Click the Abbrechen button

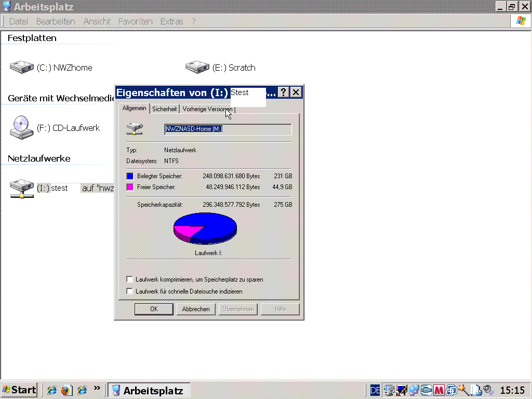196,309
